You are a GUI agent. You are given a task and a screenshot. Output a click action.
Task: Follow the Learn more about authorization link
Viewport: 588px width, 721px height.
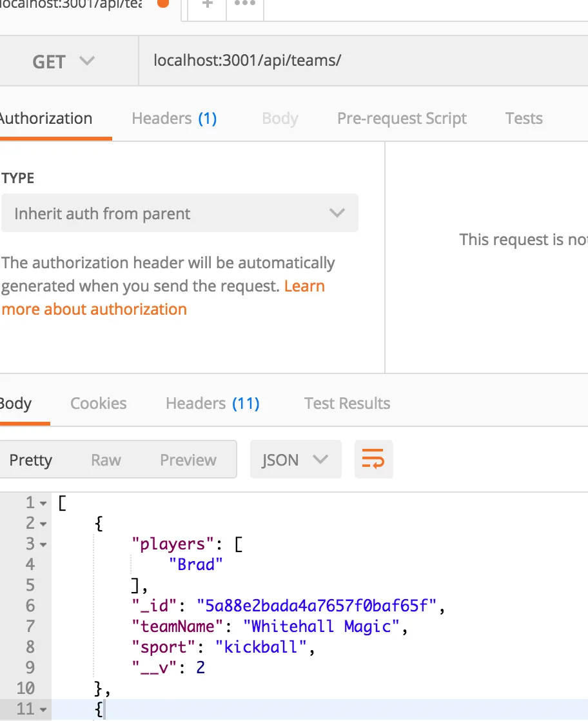click(95, 310)
